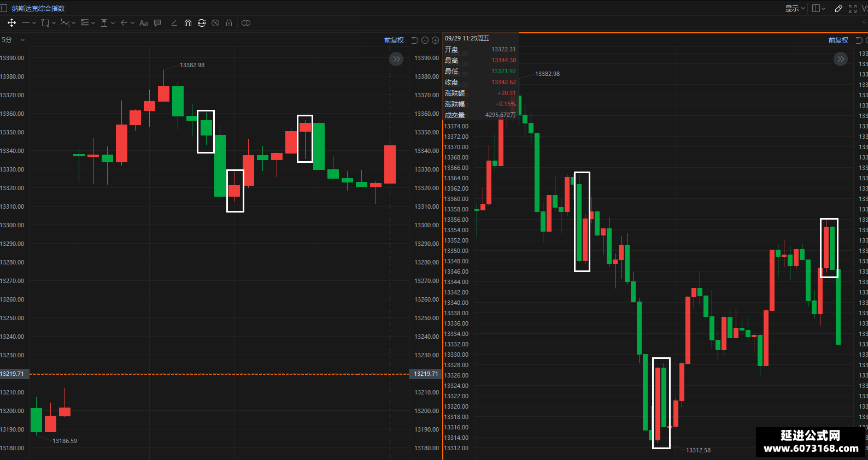Click 前复权 link on right chart
This screenshot has height=460, width=868.
point(838,40)
